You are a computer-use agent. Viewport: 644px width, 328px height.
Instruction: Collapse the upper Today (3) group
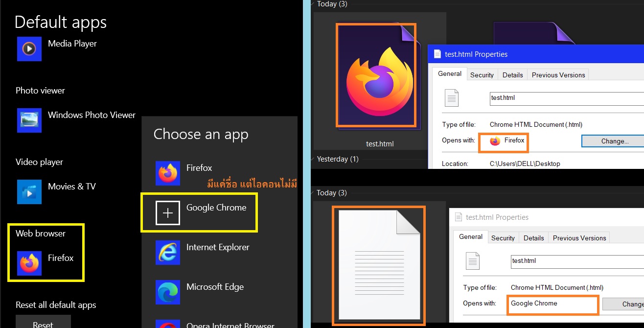[x=313, y=4]
